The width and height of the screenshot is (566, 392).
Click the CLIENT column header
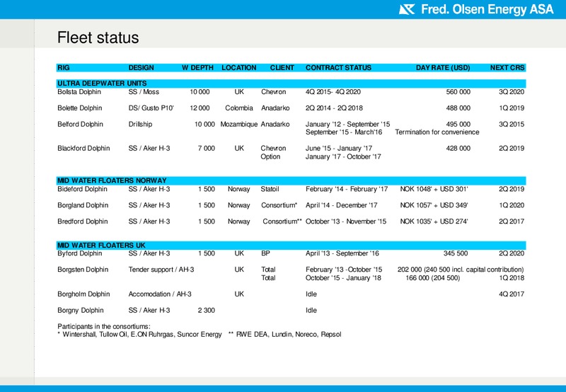282,67
